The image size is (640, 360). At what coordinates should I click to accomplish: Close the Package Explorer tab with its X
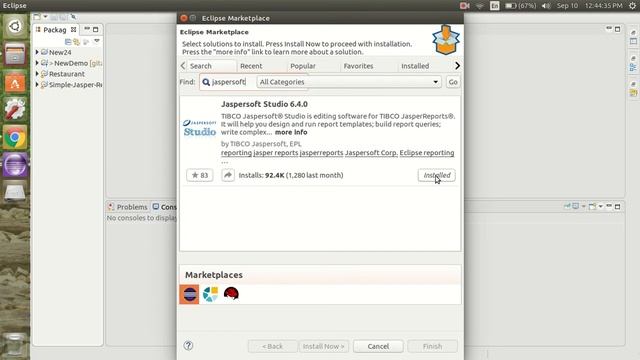(73, 29)
